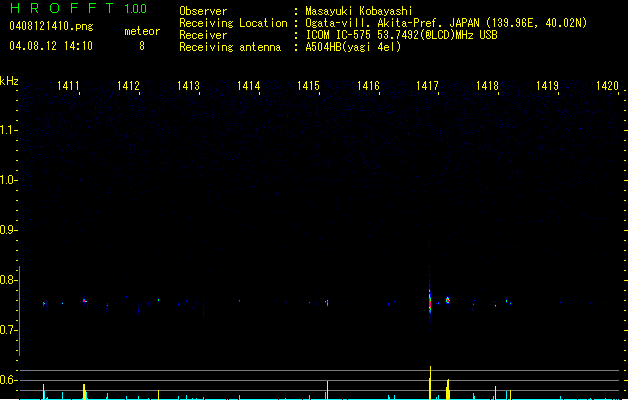Click the 1413 time axis label

188,86
